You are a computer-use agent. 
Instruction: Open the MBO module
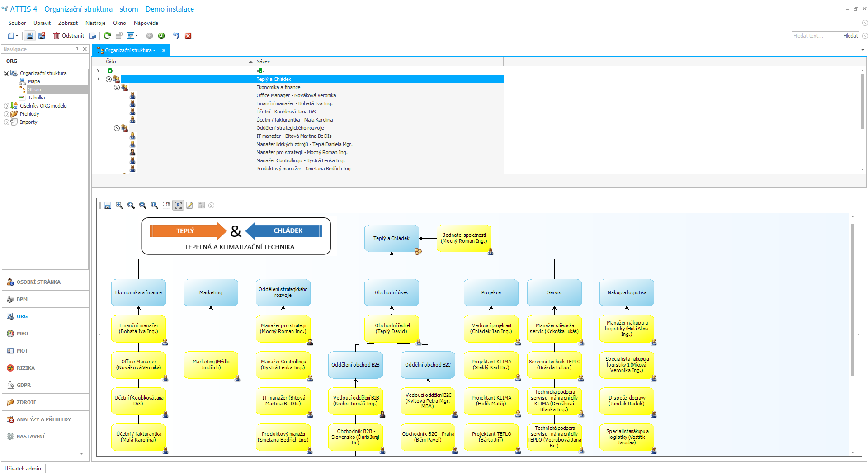click(45, 334)
